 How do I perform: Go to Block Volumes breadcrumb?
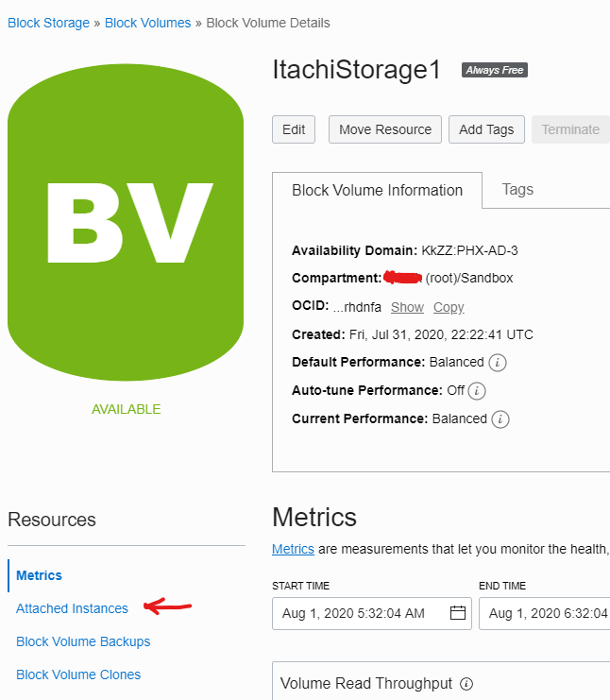(x=147, y=23)
